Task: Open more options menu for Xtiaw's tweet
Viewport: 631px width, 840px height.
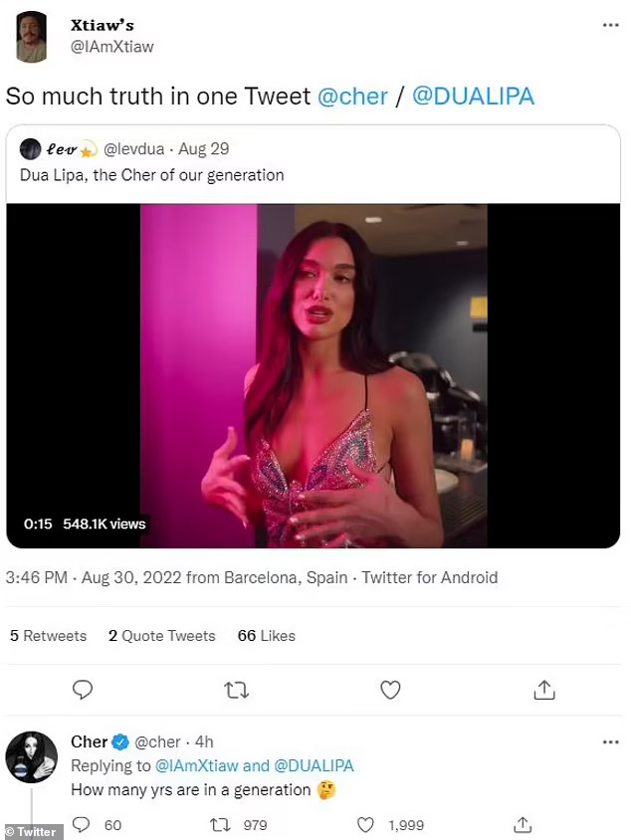Action: point(608,26)
